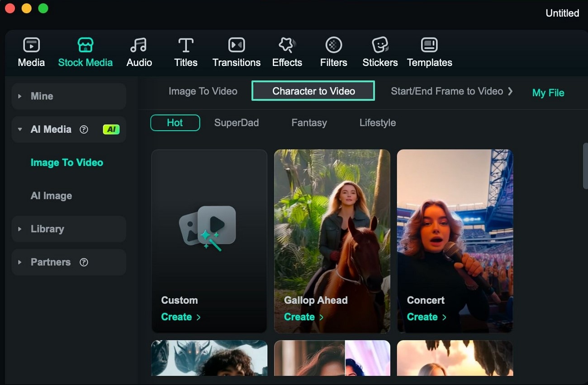The height and width of the screenshot is (385, 588).
Task: Show more tabs with right chevron
Action: coord(510,91)
